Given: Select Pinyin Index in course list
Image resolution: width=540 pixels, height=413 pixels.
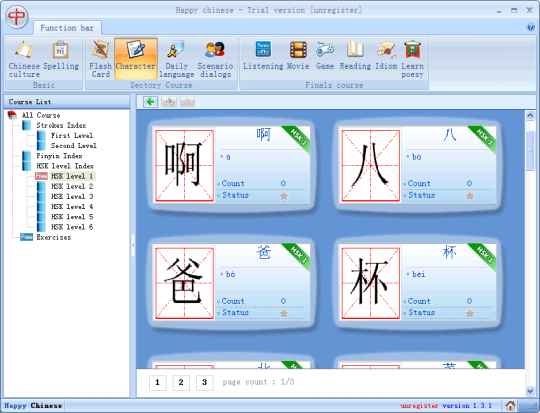Looking at the screenshot, I should tap(59, 156).
